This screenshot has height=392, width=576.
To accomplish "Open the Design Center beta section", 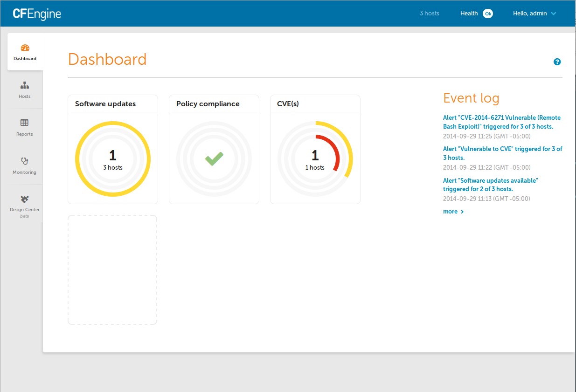I will click(x=24, y=209).
